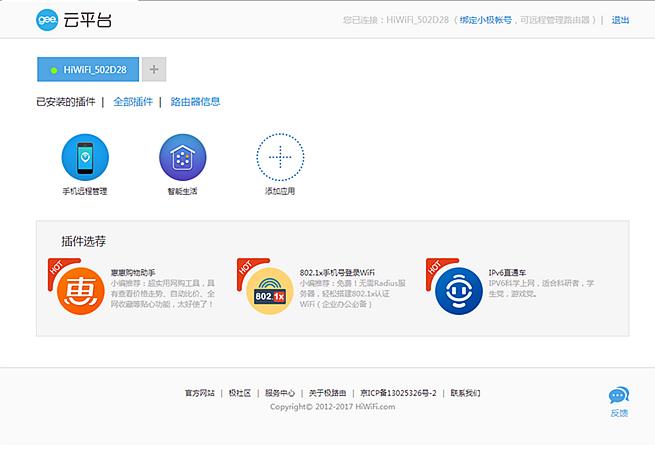Screen dimensions: 655x469
Task: Click the 手机远程管理 label
Action: coord(85,191)
